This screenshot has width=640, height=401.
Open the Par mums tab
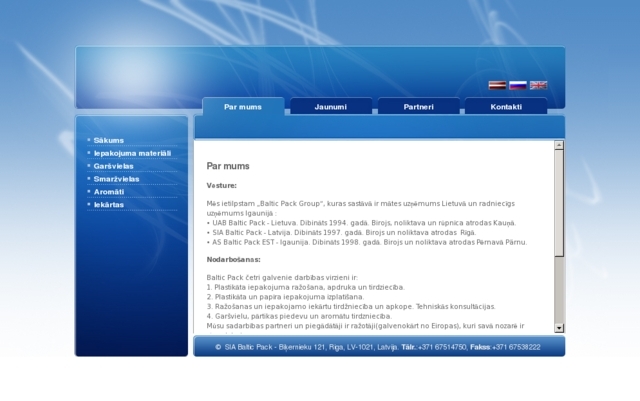pos(243,107)
